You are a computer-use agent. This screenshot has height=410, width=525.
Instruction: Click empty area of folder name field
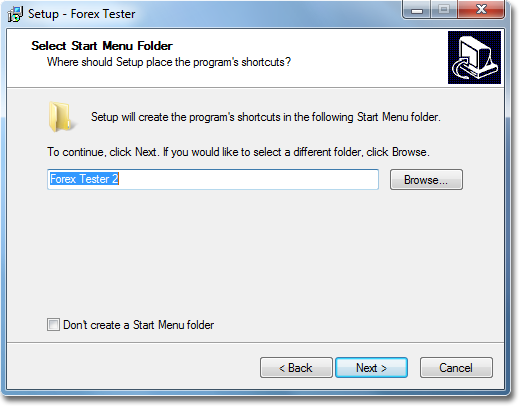tap(248, 179)
